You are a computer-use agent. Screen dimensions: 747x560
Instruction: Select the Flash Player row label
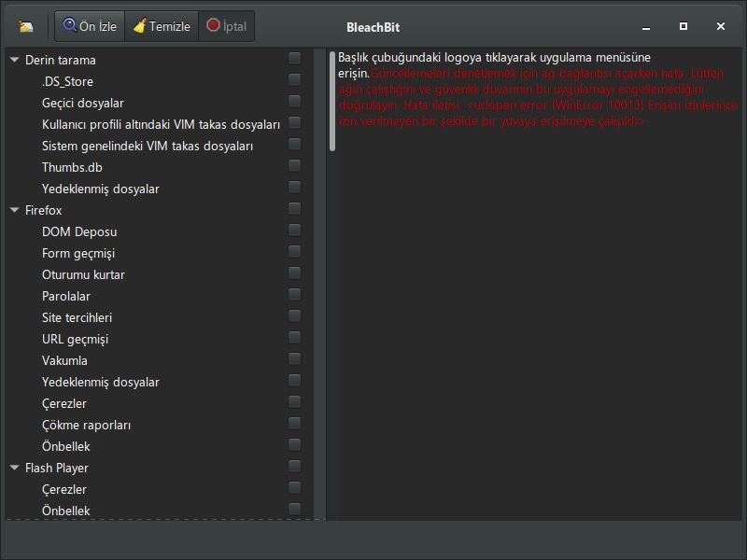(57, 468)
